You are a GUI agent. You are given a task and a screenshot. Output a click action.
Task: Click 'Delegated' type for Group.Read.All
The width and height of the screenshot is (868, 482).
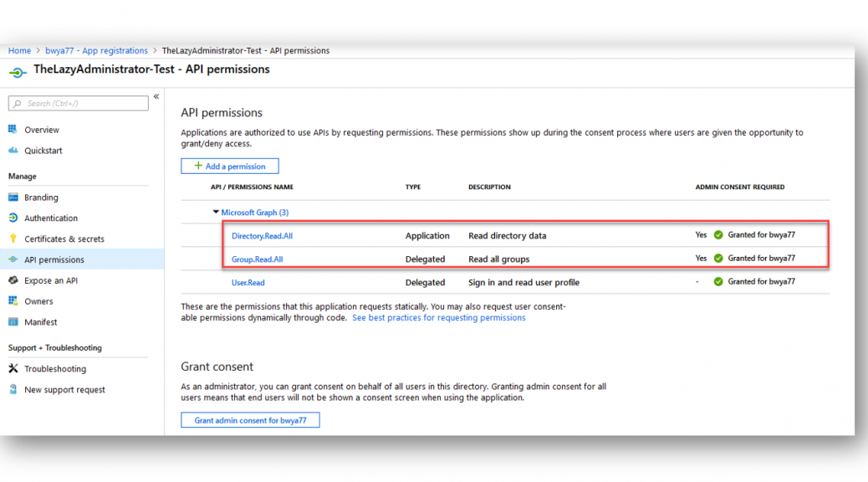click(x=425, y=259)
